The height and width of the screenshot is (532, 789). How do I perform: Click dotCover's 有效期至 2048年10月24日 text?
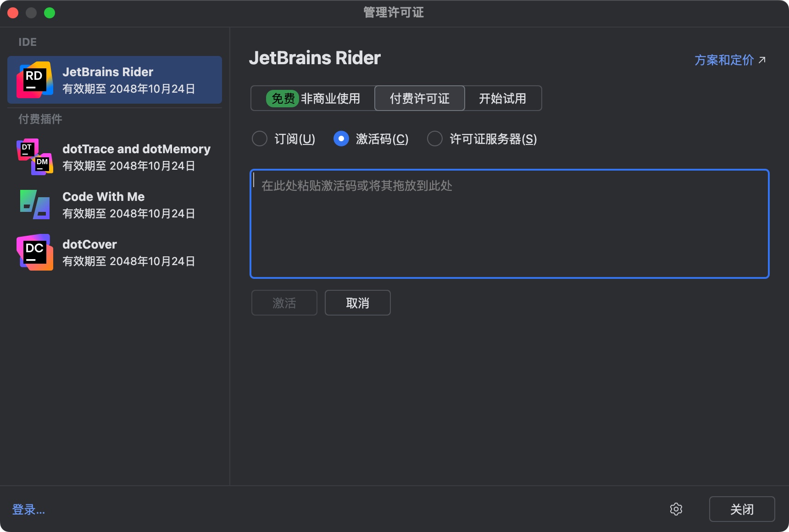(129, 261)
